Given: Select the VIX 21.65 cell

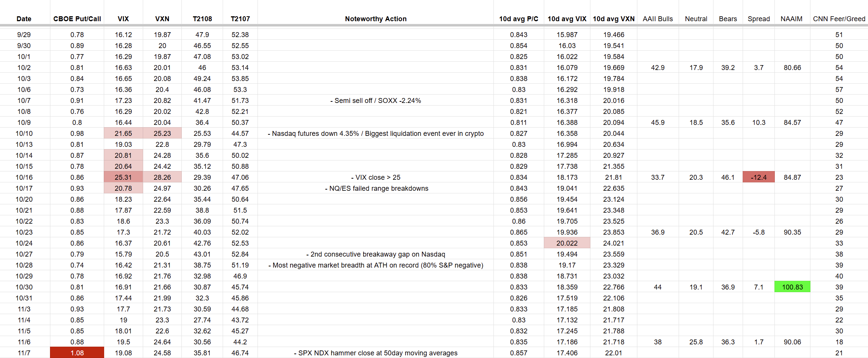Looking at the screenshot, I should (x=123, y=133).
